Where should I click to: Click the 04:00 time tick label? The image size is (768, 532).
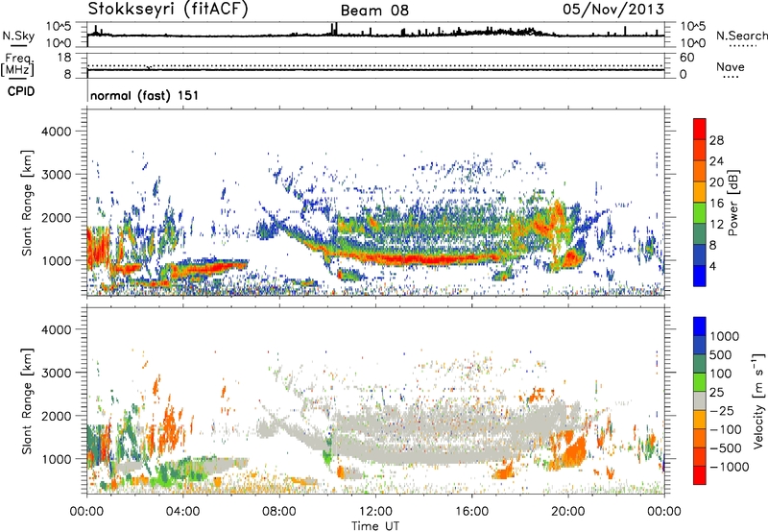click(182, 512)
